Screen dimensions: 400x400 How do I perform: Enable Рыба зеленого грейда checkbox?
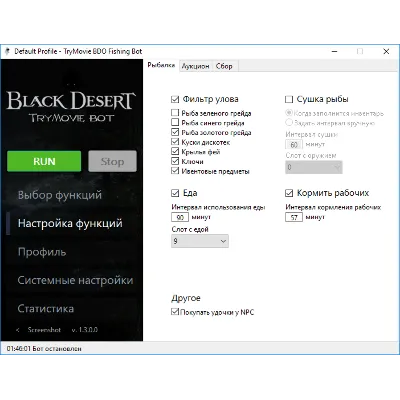pos(175,113)
